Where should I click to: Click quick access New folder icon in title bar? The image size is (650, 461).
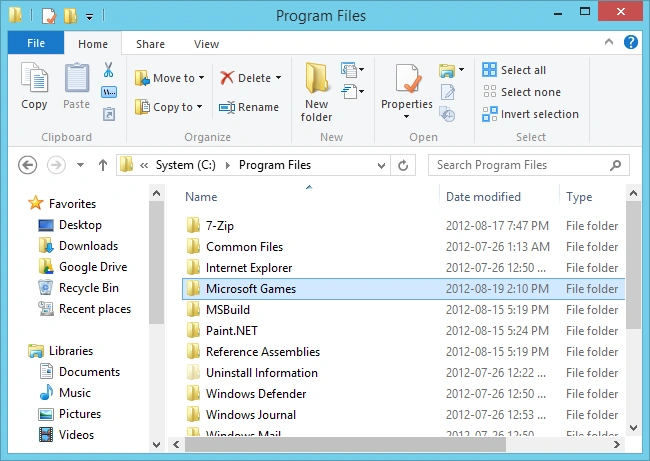70,16
